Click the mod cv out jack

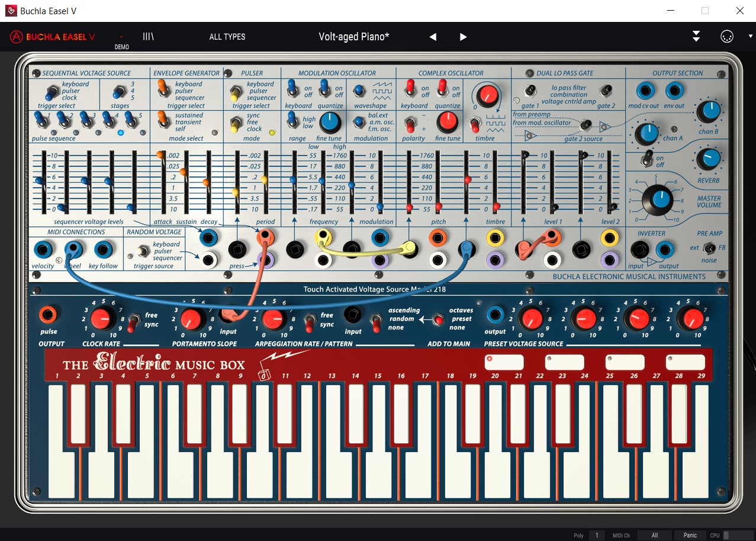coord(645,91)
